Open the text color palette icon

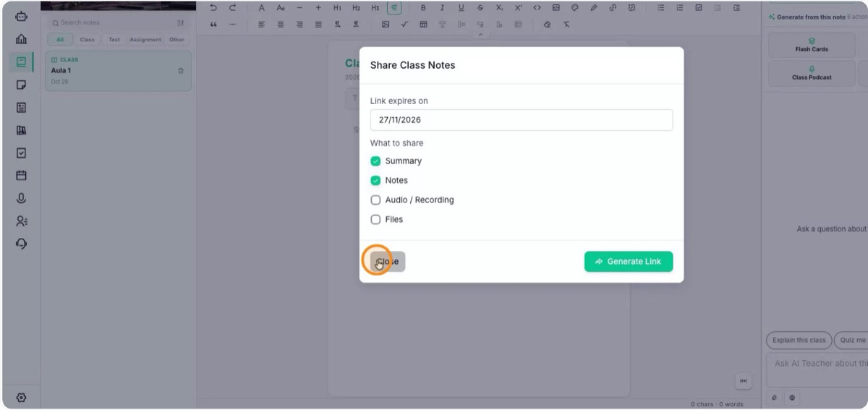click(575, 8)
